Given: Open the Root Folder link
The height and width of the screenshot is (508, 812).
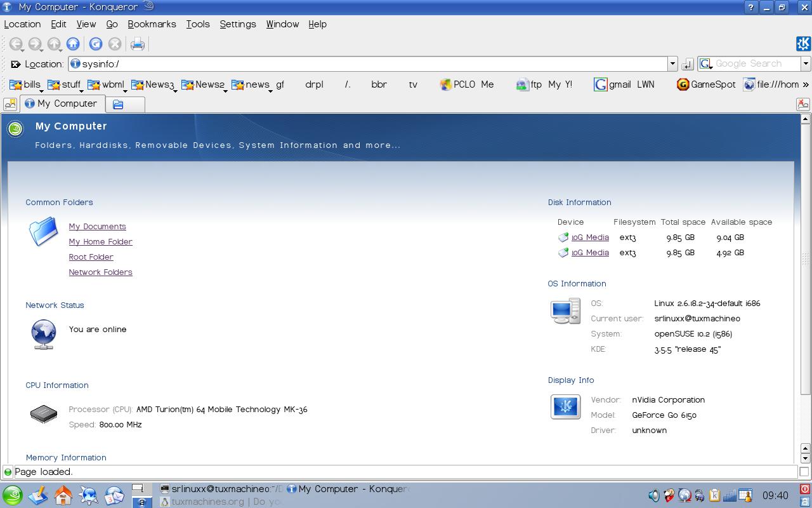Looking at the screenshot, I should [91, 257].
